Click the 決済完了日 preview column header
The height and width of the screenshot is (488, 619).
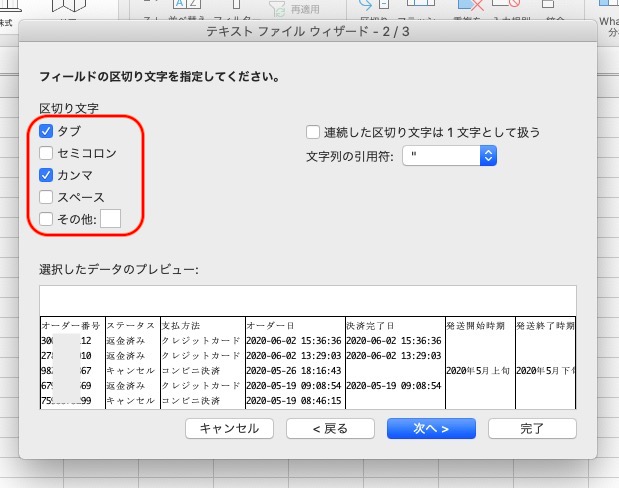[x=370, y=326]
